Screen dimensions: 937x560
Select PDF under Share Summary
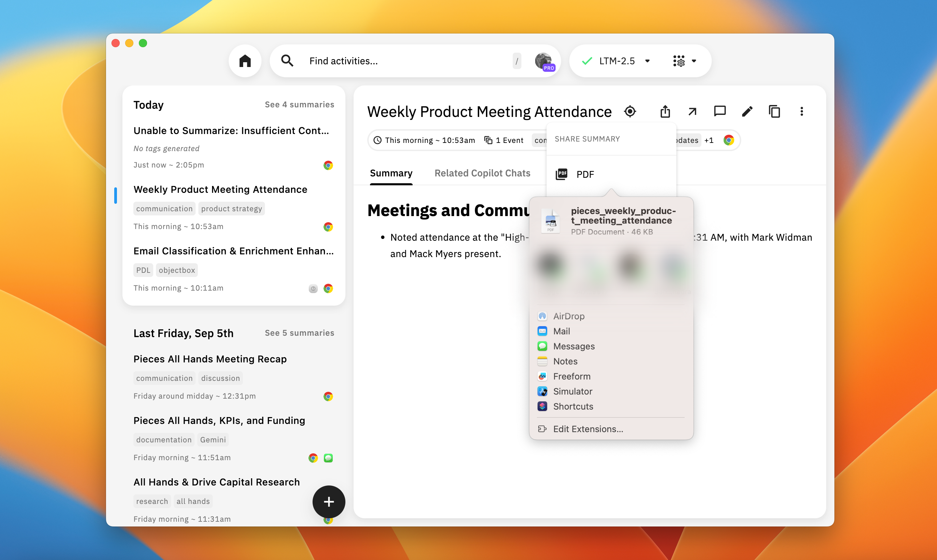[x=585, y=174]
